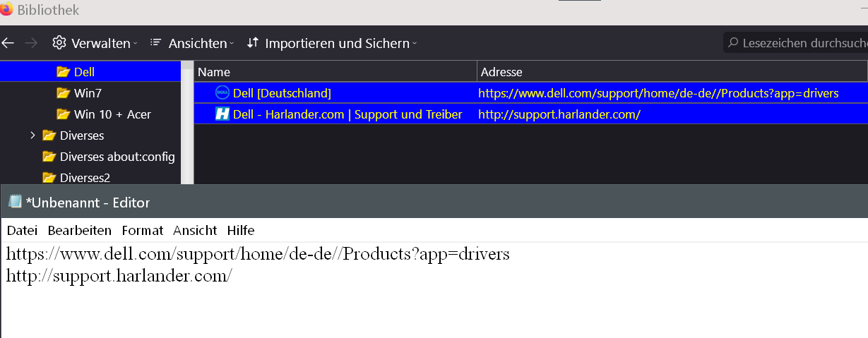Open Importieren und Sichern dropdown
This screenshot has width=868, height=338.
[x=331, y=43]
